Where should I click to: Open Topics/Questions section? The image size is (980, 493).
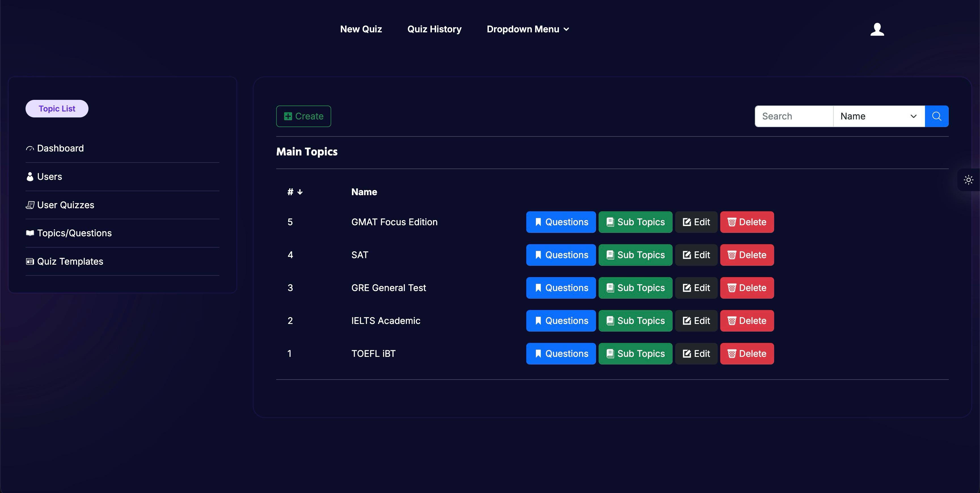click(69, 233)
